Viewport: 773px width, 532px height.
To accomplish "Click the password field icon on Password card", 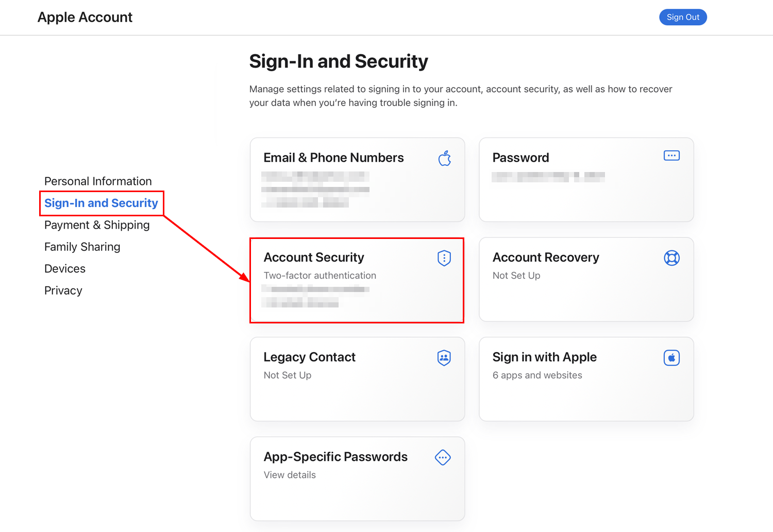I will [x=671, y=155].
